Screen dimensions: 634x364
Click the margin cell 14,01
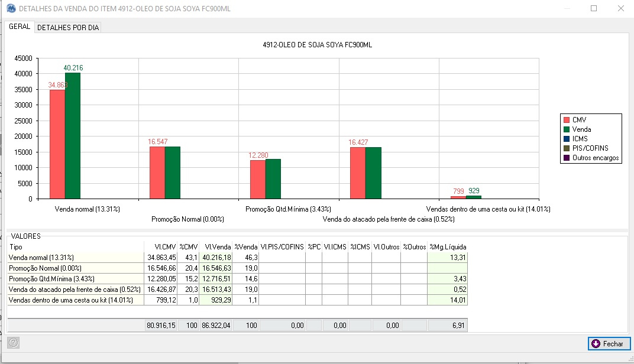(x=448, y=300)
